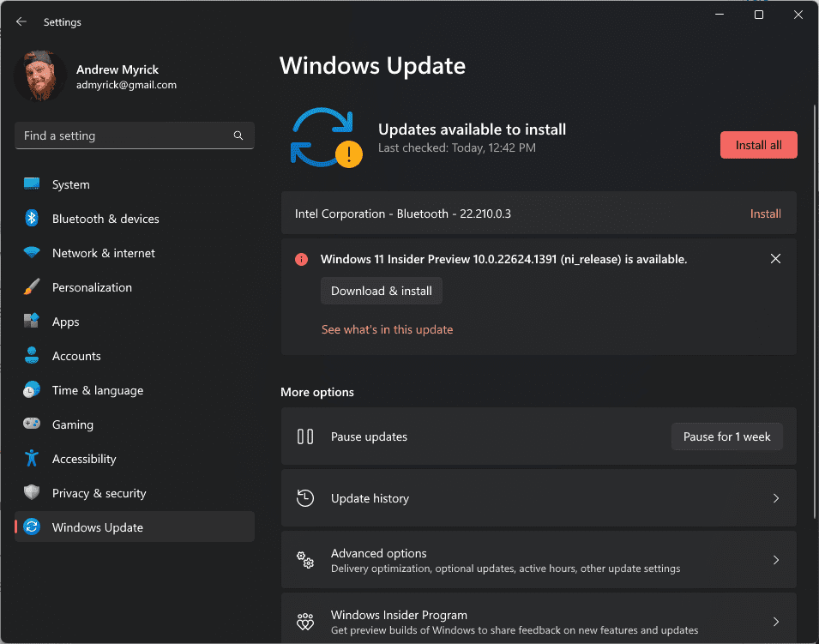Click the Advanced options gears icon
This screenshot has width=819, height=644.
[x=305, y=560]
